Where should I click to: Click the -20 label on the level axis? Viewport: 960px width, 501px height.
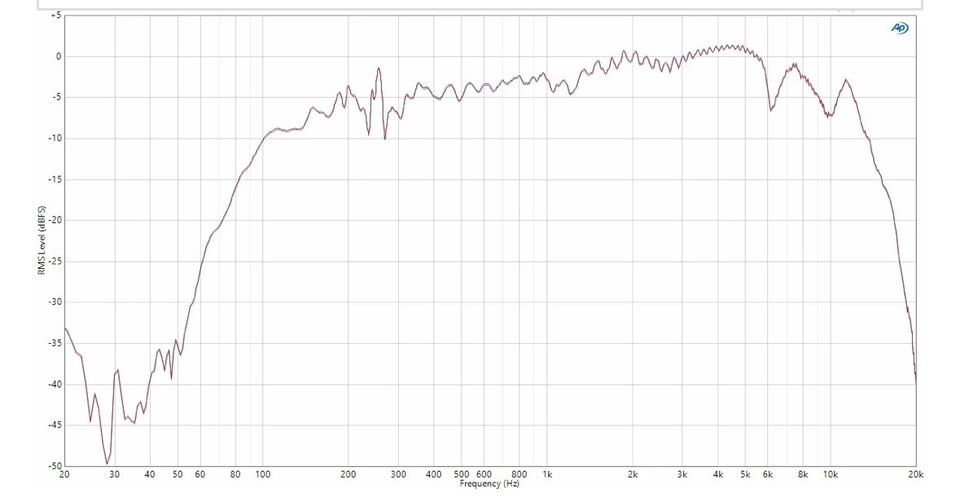pyautogui.click(x=56, y=220)
